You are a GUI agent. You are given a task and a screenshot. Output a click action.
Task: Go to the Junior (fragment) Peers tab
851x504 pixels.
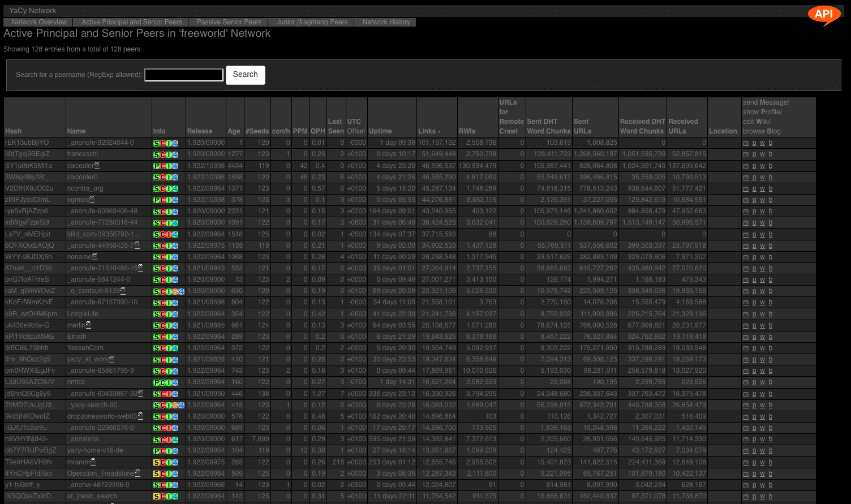312,22
